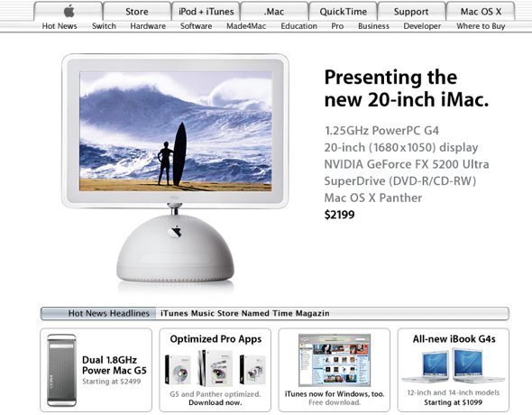
Task: Click the Apple logo tab
Action: point(69,11)
